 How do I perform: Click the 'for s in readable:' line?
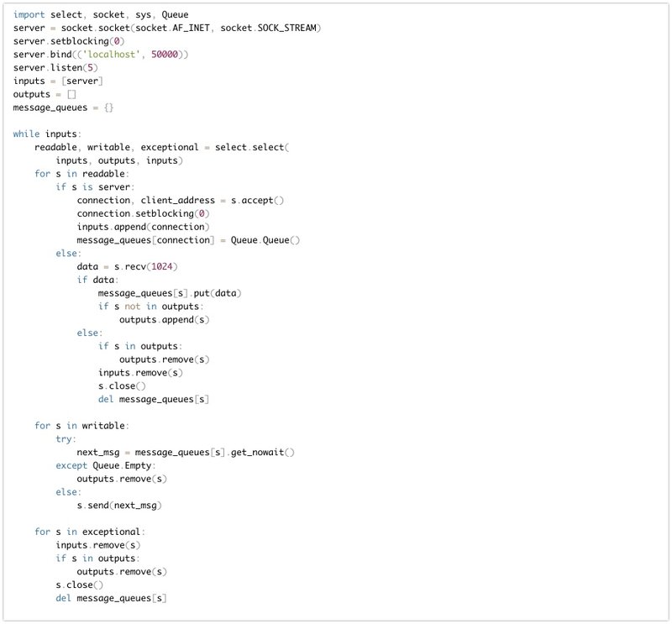click(81, 174)
